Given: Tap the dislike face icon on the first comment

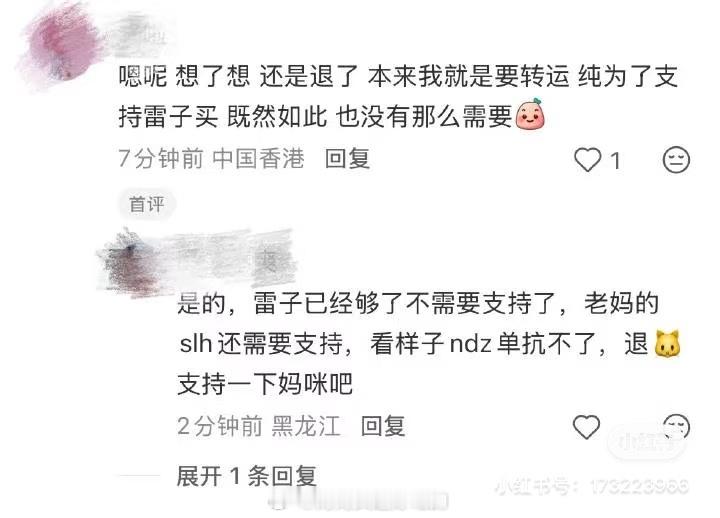Looking at the screenshot, I should (676, 160).
